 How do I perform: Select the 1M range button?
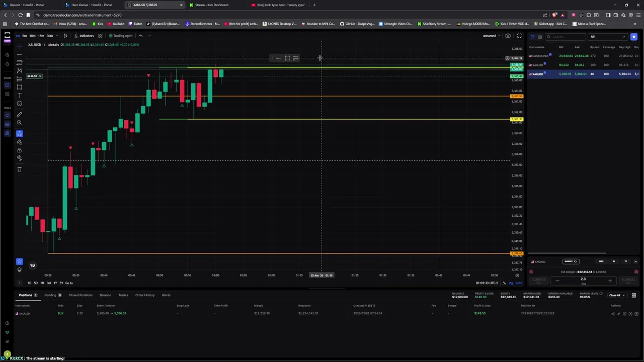click(42, 283)
